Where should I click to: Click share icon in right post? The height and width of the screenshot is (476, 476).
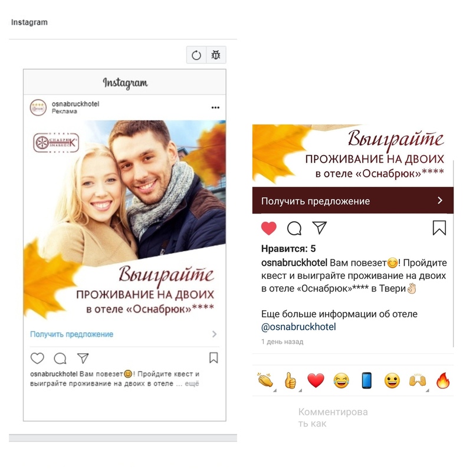[x=319, y=228]
